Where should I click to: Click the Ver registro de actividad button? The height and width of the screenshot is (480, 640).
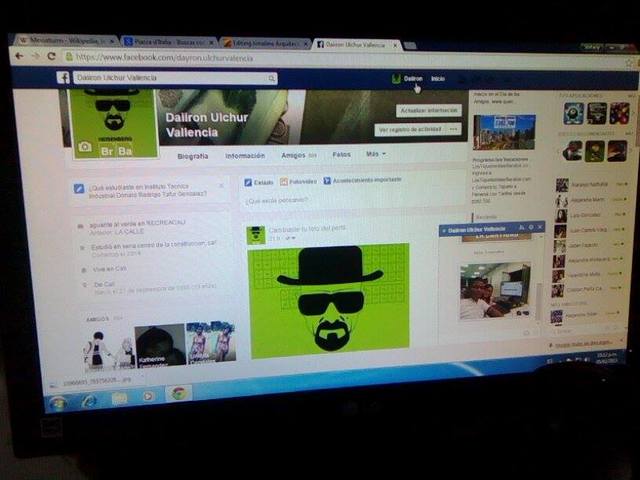coord(411,130)
